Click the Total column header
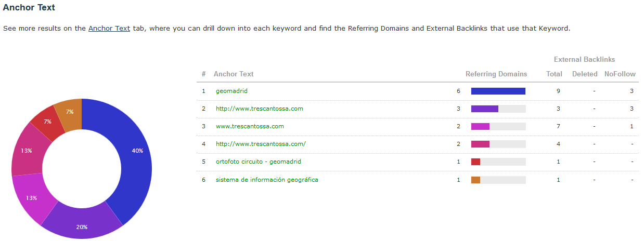Image resolution: width=644 pixels, height=241 pixels. point(554,74)
